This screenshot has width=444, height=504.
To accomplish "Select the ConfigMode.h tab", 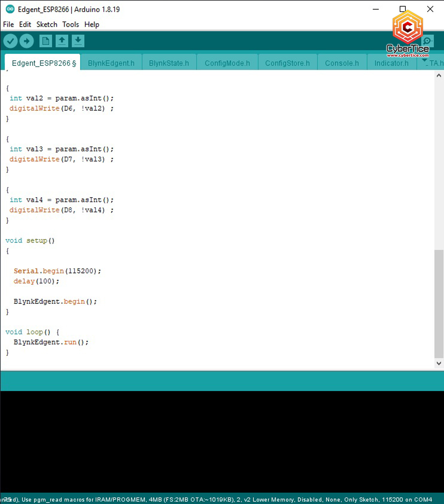I will [227, 63].
